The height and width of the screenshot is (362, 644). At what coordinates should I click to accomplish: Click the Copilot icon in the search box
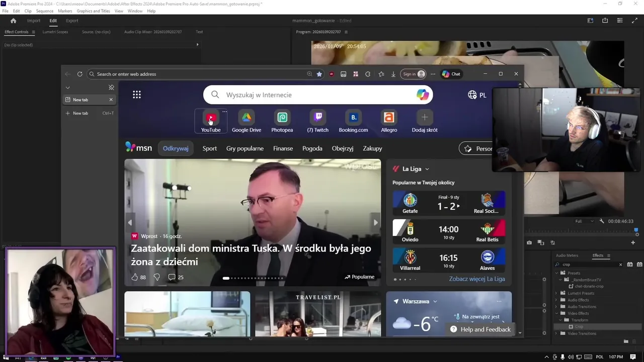coord(423,95)
